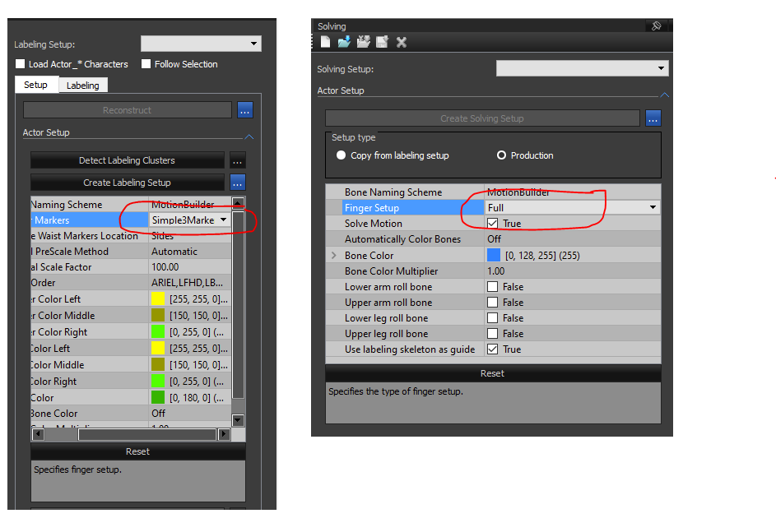
Task: Click the save solving setup disk icon
Action: tap(382, 42)
